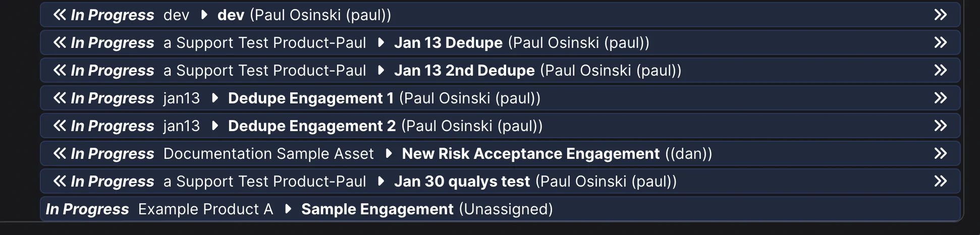Move dev engagement right with double chevron
This screenshot has width=980, height=235.
[940, 15]
